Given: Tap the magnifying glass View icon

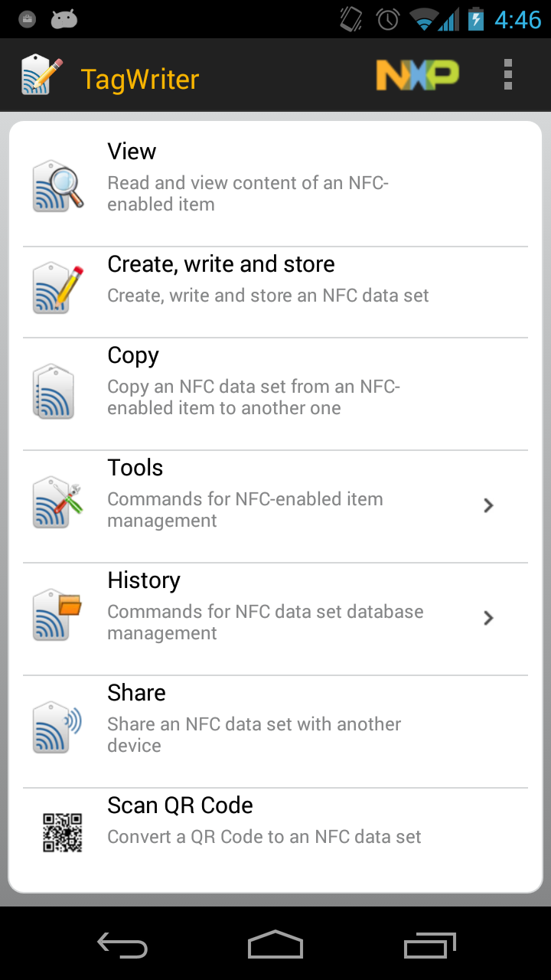Looking at the screenshot, I should pyautogui.click(x=58, y=186).
